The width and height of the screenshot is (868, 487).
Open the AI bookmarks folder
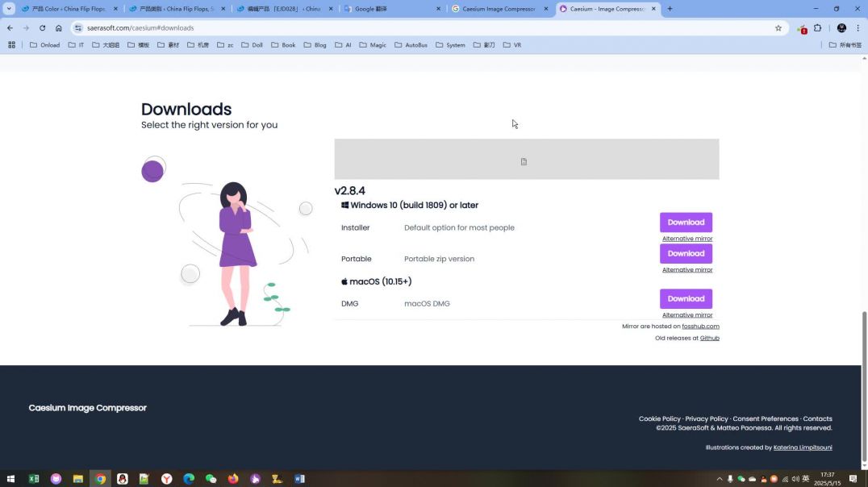click(x=343, y=45)
